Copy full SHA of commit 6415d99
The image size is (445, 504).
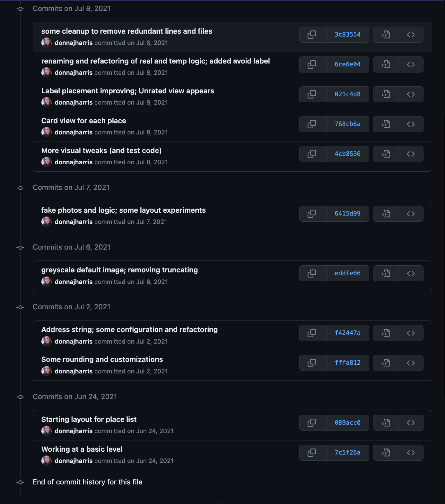312,213
